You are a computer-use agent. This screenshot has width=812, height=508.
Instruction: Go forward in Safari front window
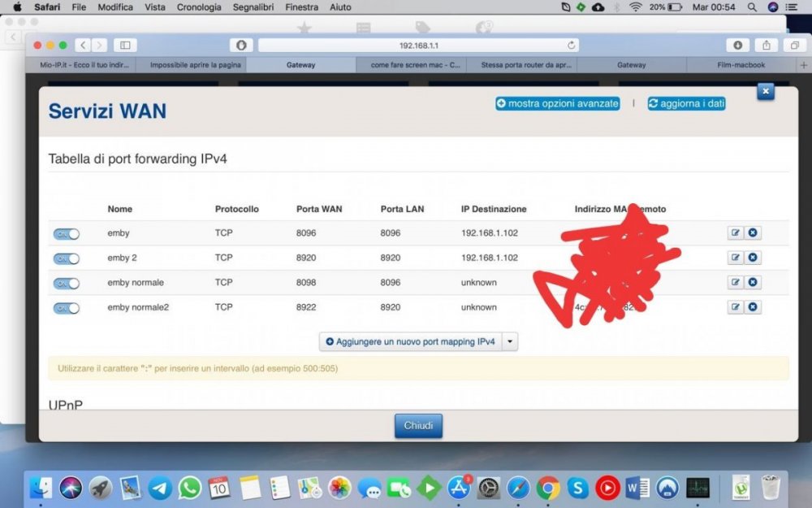(99, 45)
